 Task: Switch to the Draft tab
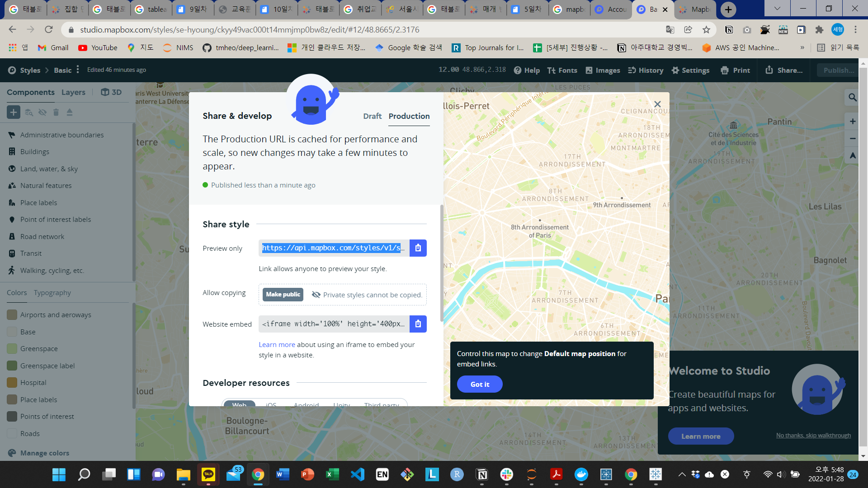coord(372,116)
